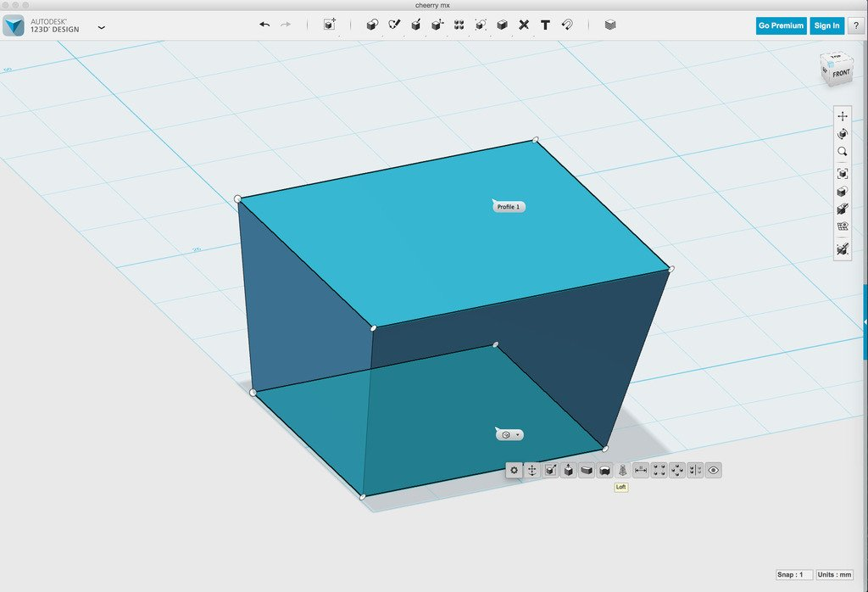
Task: Select the Zoom magnifier tool
Action: click(x=843, y=151)
